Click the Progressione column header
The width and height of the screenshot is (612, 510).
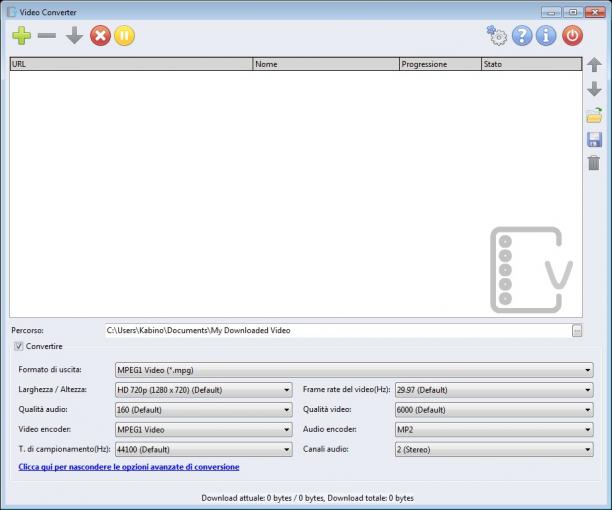(441, 64)
